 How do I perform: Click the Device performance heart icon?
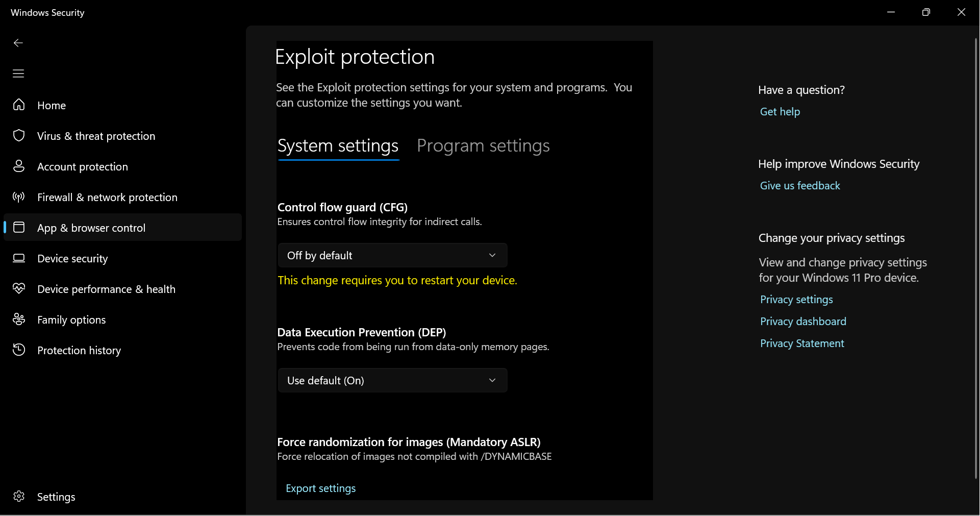(x=19, y=288)
